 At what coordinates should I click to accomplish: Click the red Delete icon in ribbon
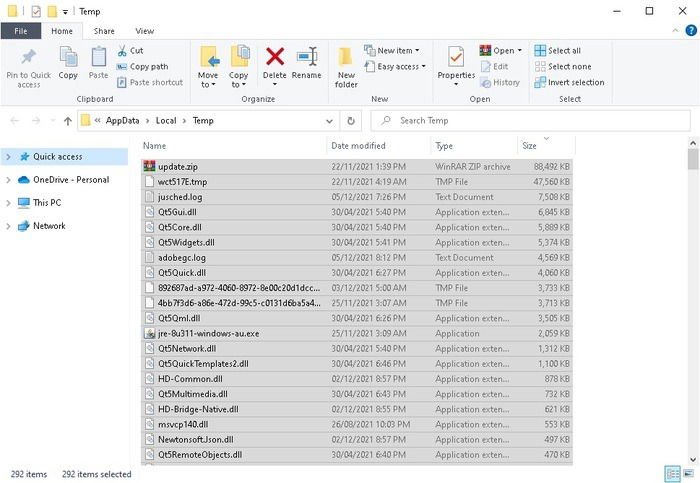pos(275,57)
